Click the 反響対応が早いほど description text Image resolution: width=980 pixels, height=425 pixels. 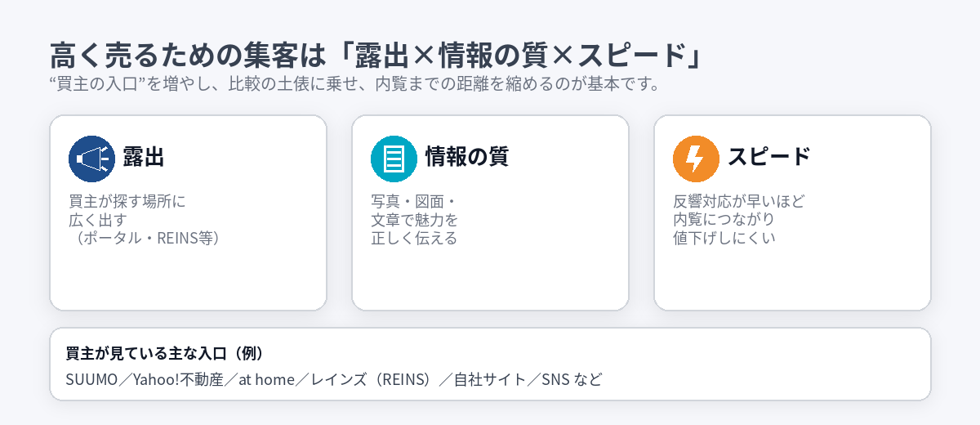(739, 201)
